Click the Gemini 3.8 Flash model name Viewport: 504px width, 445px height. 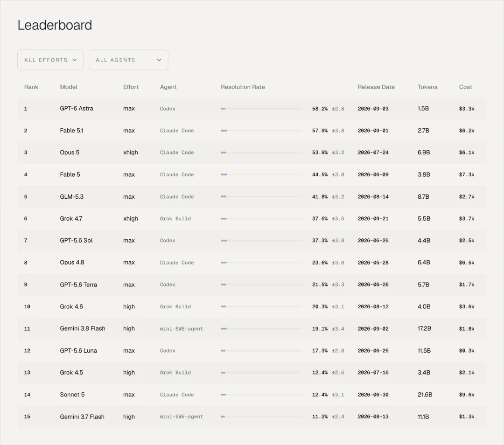click(x=82, y=328)
